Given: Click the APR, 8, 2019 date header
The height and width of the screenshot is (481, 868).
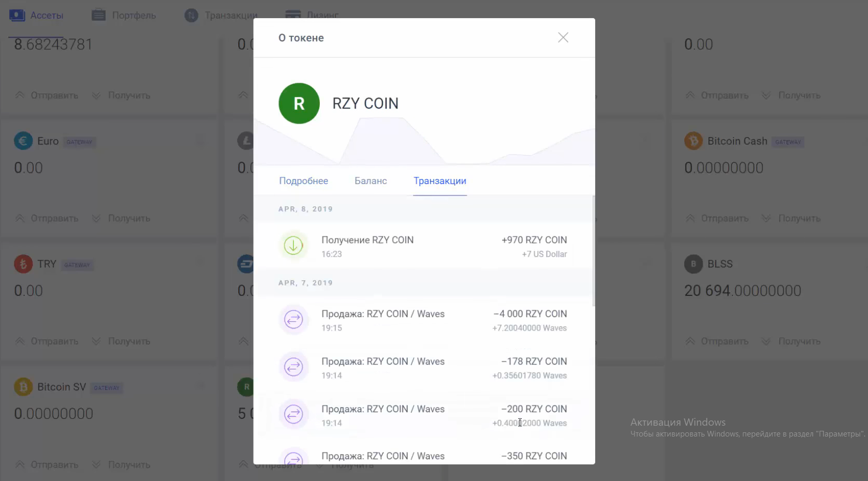Looking at the screenshot, I should tap(305, 209).
